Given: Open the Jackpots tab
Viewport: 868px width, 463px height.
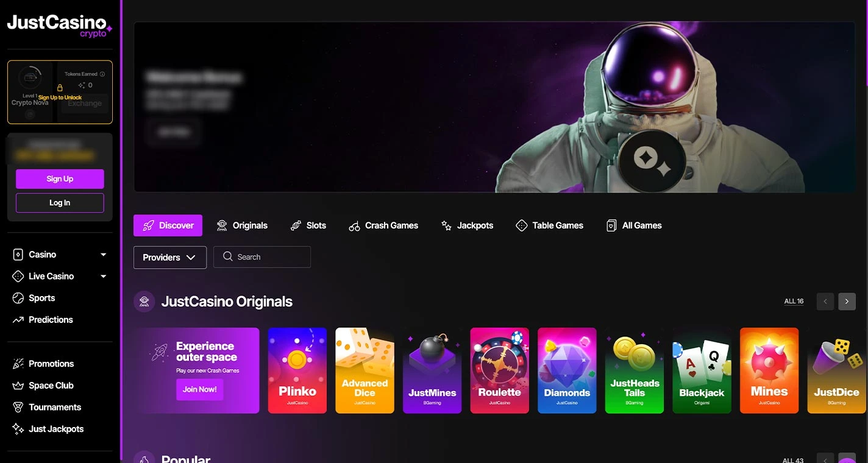Looking at the screenshot, I should click(x=467, y=225).
